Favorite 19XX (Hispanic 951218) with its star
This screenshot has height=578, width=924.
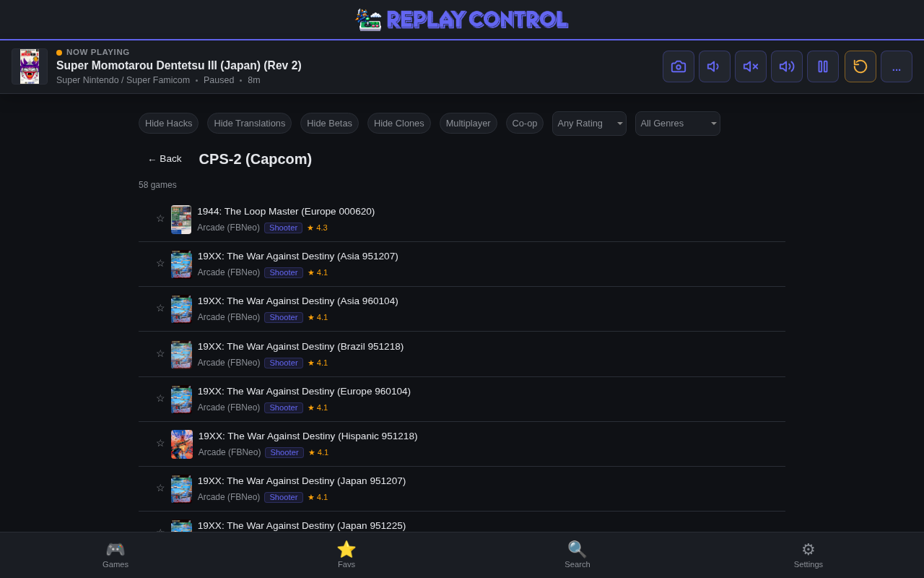click(160, 444)
